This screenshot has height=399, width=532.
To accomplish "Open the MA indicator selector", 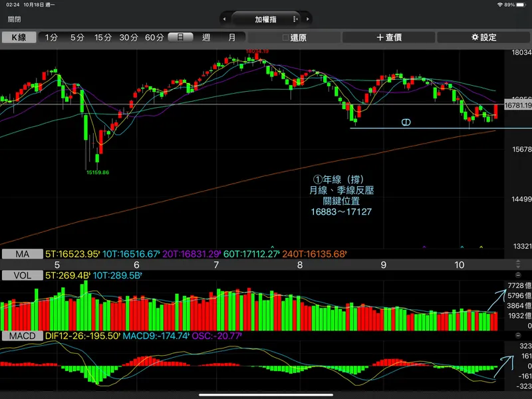I will [x=23, y=254].
